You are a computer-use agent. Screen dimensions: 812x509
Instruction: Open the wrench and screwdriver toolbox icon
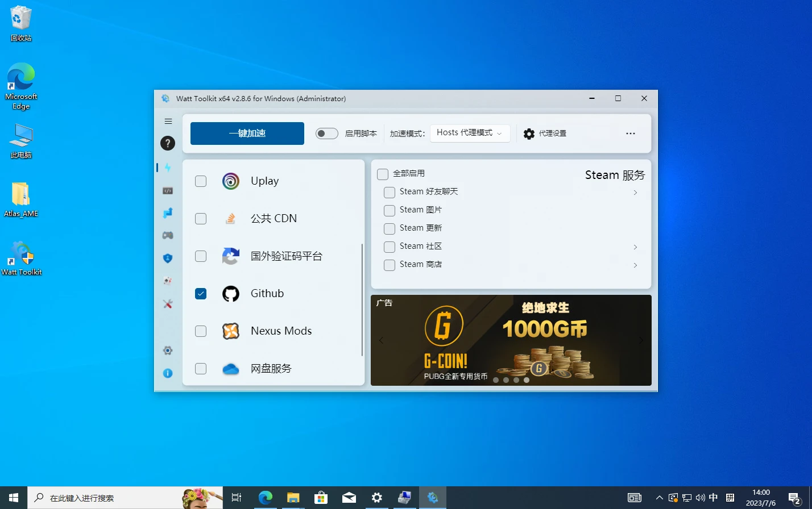pos(168,304)
